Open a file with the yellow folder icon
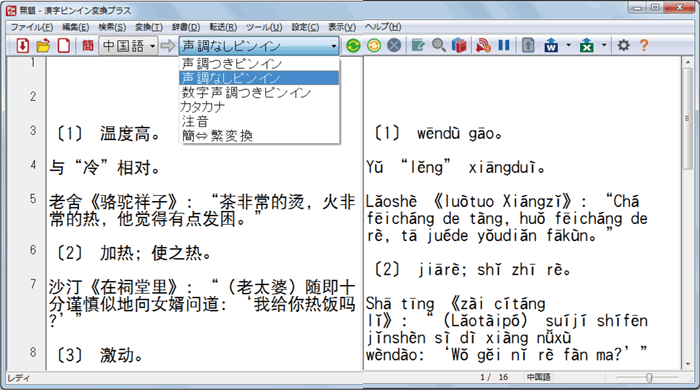The image size is (700, 390). click(x=43, y=45)
